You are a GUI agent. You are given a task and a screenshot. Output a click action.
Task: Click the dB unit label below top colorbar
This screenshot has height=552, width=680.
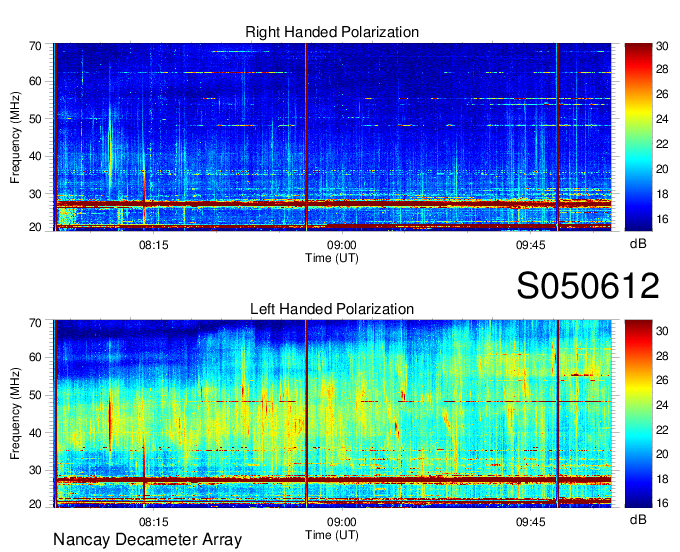(638, 244)
